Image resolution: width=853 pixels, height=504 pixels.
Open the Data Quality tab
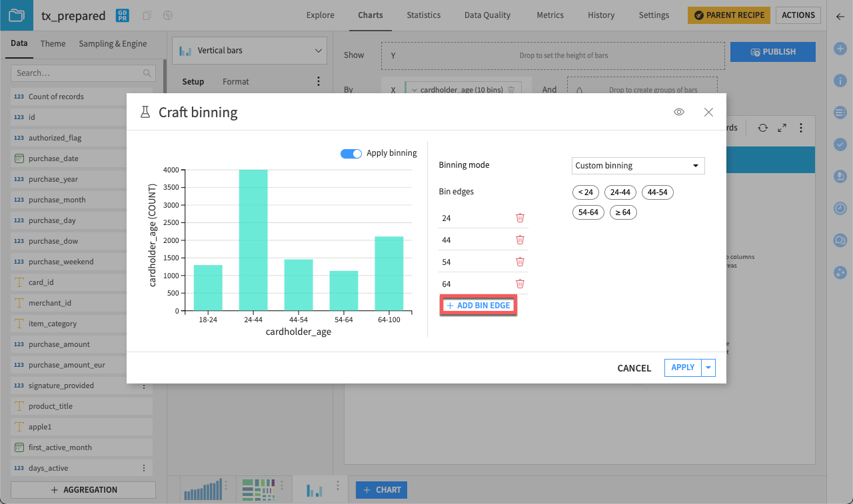pyautogui.click(x=487, y=15)
